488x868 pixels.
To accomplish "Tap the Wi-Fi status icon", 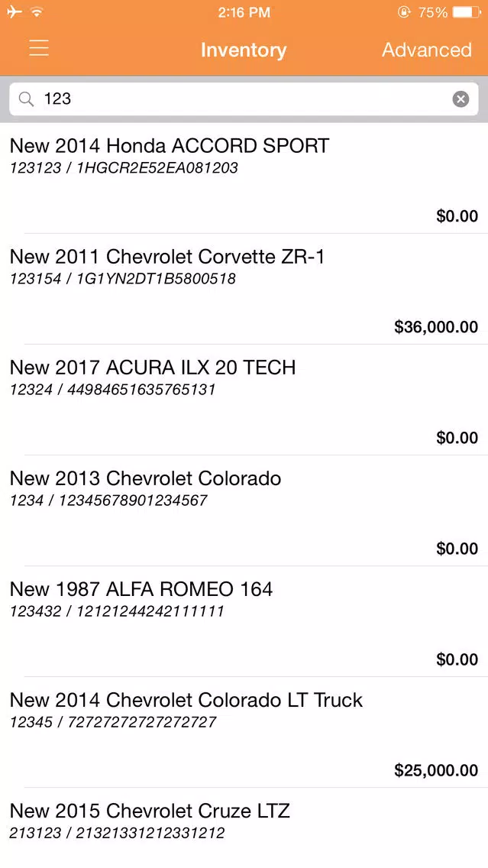I will [37, 12].
